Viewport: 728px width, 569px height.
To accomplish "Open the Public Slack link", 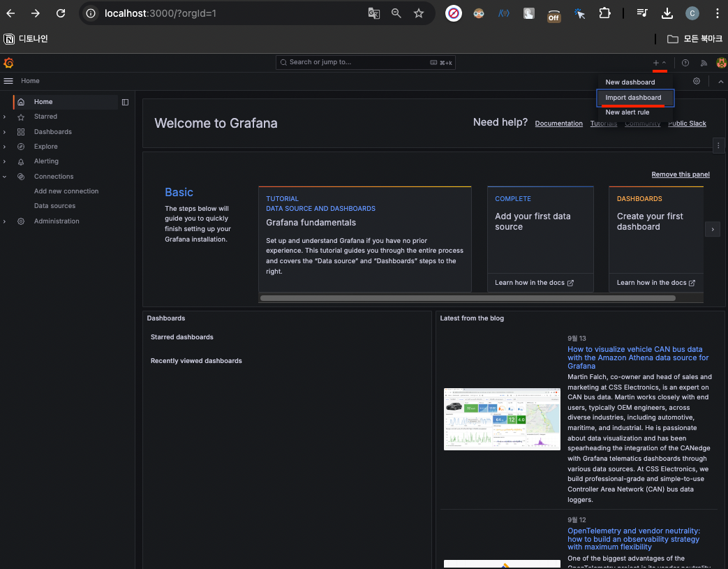I will coord(687,124).
